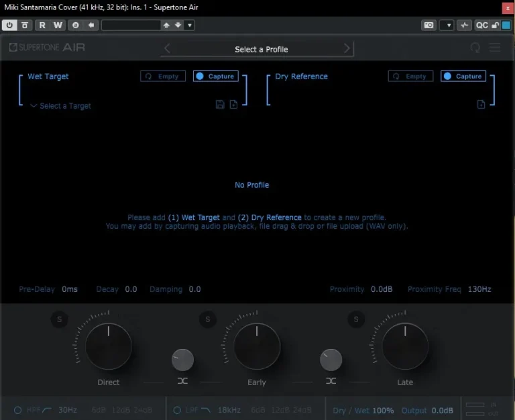Click the Wet Target Capture button
Screen dimensions: 515x420
tap(216, 76)
